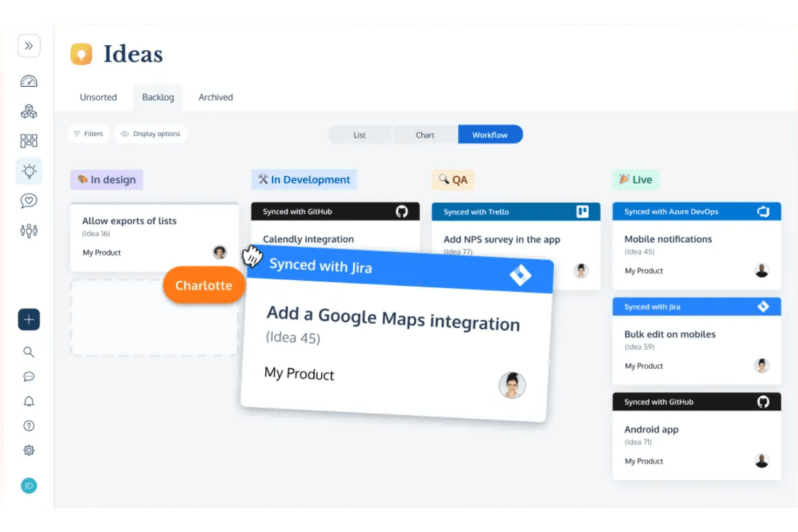This screenshot has width=798, height=532.
Task: Click the Add a Google Maps integration card
Action: point(397,334)
